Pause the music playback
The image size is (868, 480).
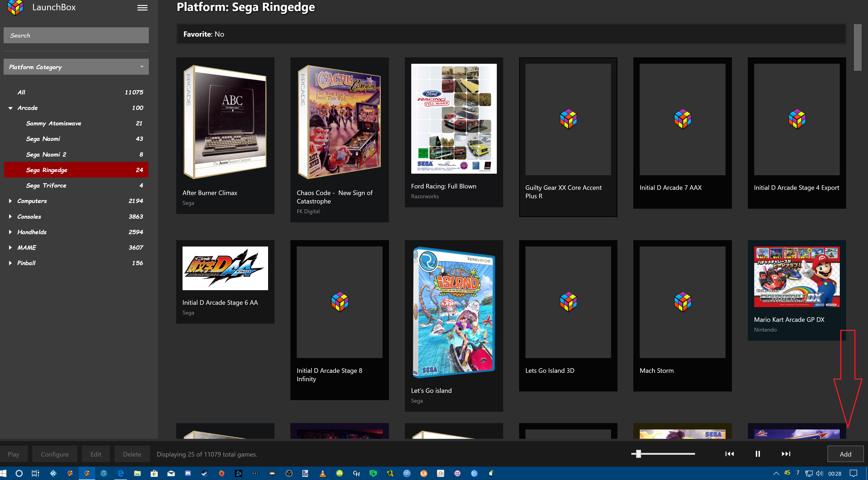click(757, 454)
